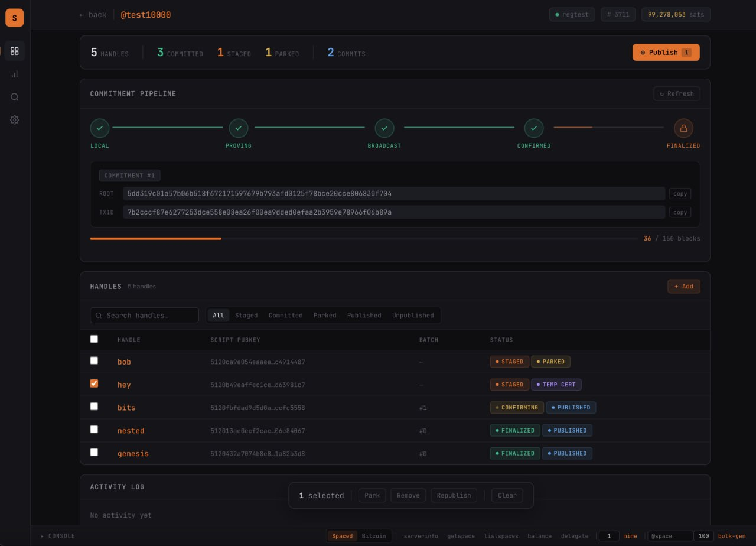The width and height of the screenshot is (756, 546).
Task: Show All handles filter
Action: point(219,315)
